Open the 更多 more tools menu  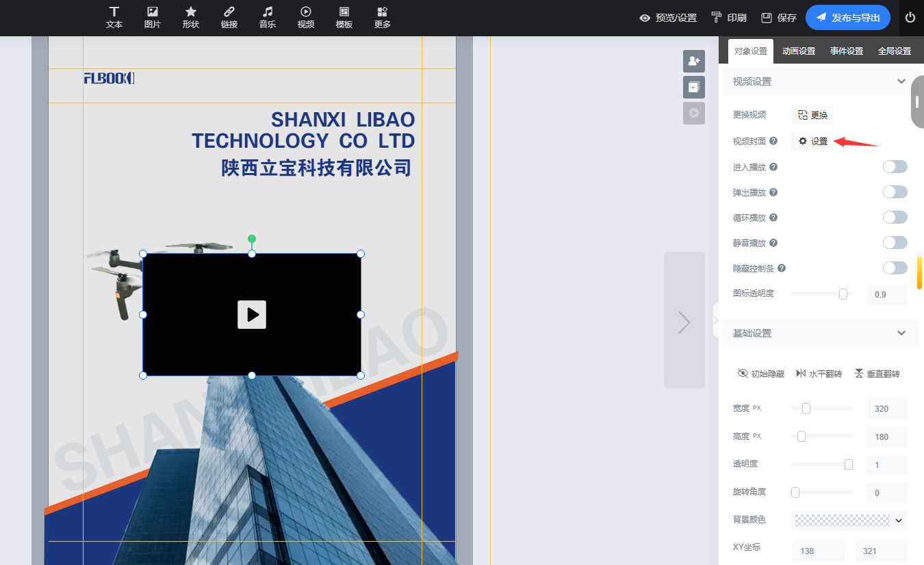point(383,18)
